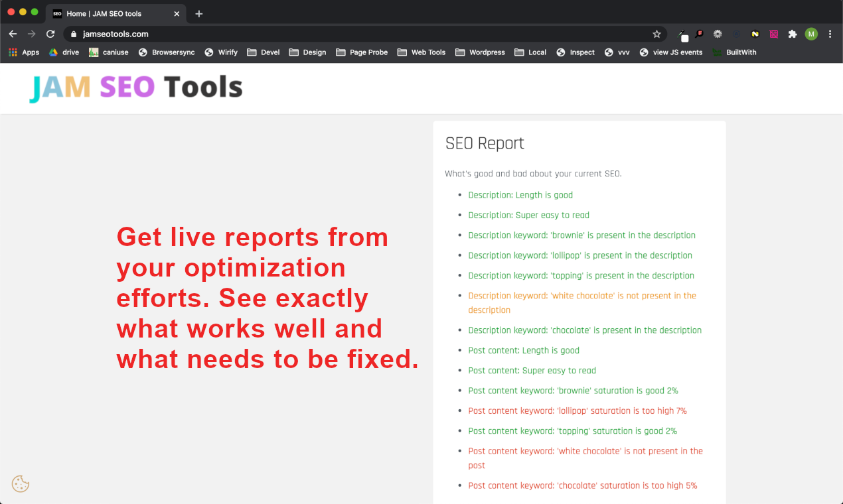Open the Devel bookmarks folder
Image resolution: width=843 pixels, height=504 pixels.
(x=263, y=52)
